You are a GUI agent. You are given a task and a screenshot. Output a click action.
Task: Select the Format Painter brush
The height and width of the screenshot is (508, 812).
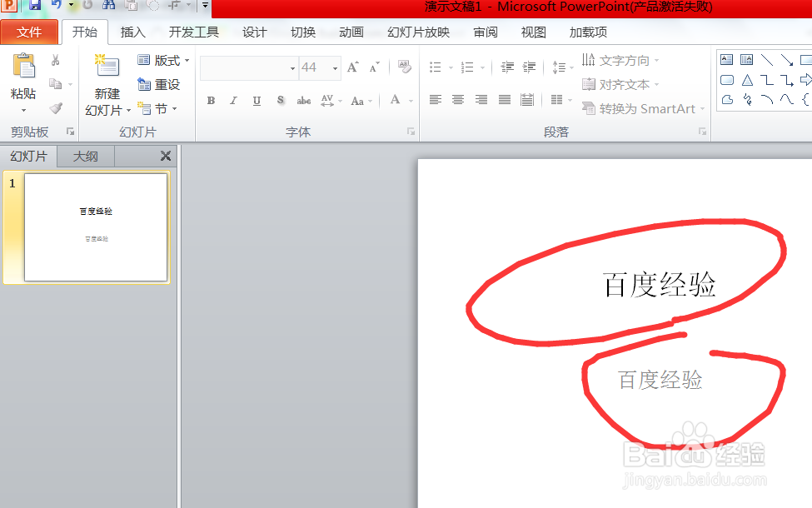[56, 107]
